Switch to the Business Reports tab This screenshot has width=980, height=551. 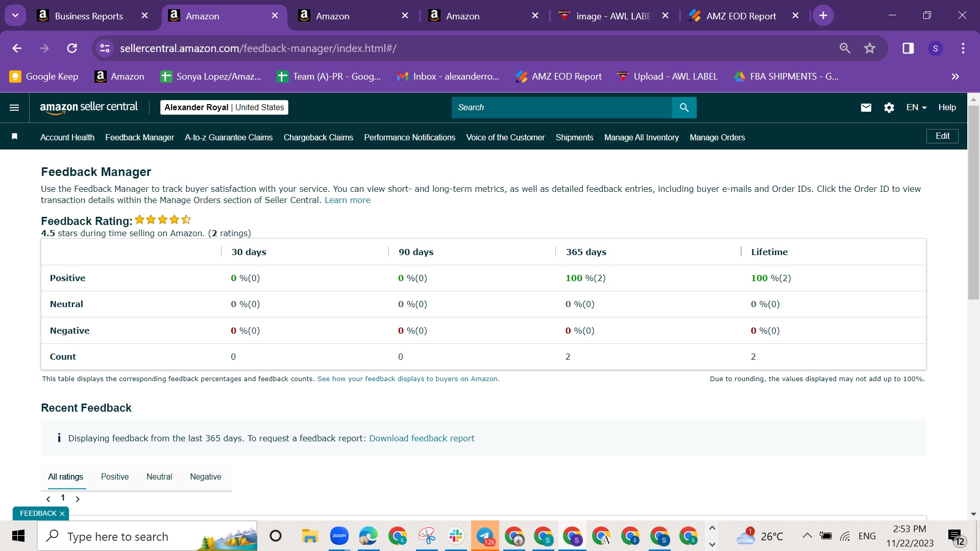89,16
